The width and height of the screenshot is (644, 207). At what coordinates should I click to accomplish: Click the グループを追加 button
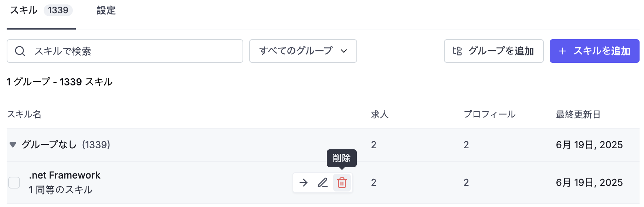[494, 51]
